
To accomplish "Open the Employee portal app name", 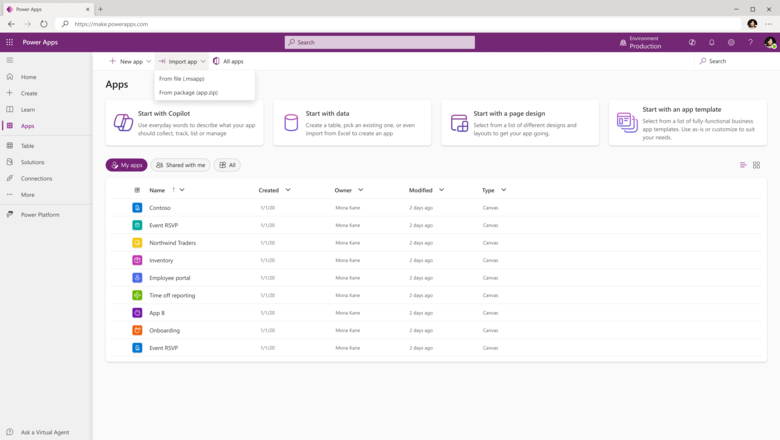I will coord(170,278).
